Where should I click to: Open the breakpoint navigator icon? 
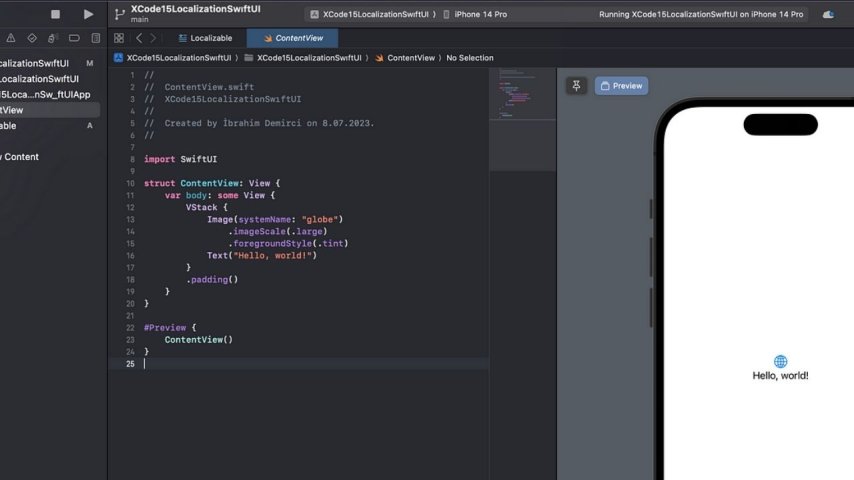[74, 38]
